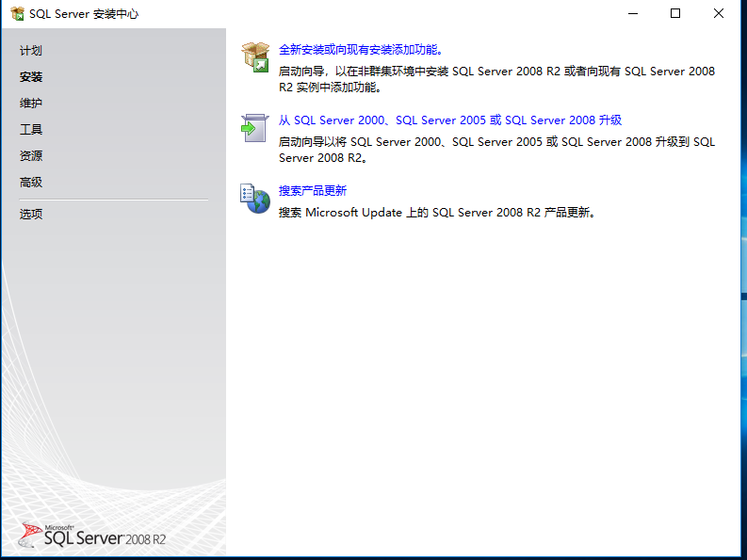Image resolution: width=747 pixels, height=560 pixels.
Task: Click the upgrade to 2008 R2 description text
Action: pos(496,150)
